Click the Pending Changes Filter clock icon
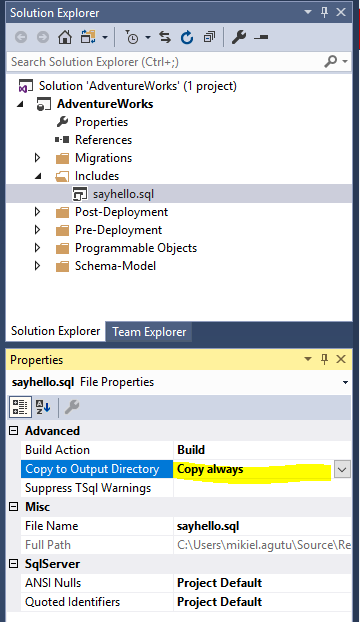Screen dimensions: 360x622 (x=132, y=37)
